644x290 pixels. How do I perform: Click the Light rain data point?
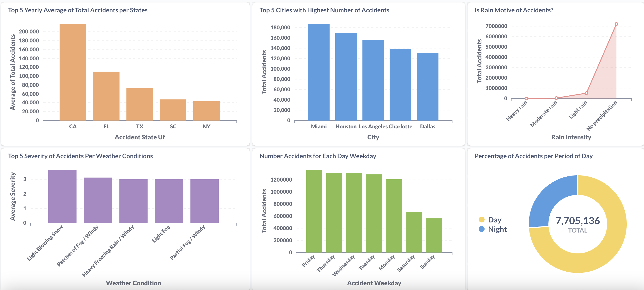pos(586,93)
